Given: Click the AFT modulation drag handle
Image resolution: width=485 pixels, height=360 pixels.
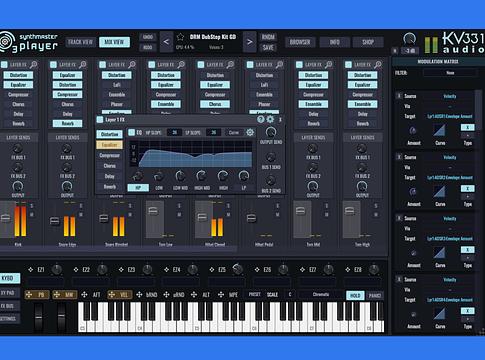Looking at the screenshot, I should pos(84,295).
